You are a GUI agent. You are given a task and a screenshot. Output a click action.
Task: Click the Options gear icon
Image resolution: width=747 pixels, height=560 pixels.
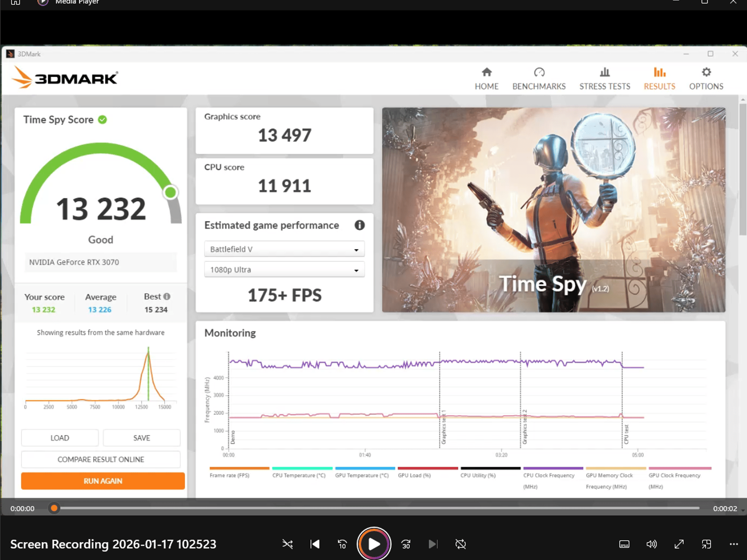(707, 72)
